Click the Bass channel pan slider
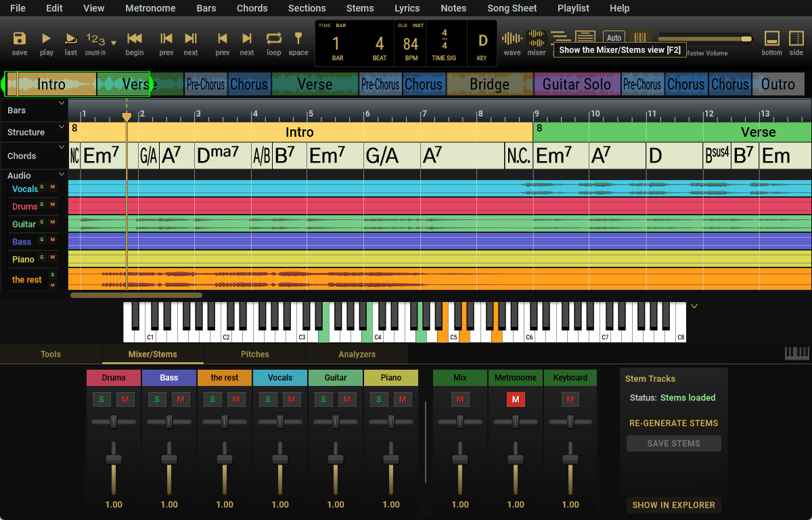812x520 pixels. point(169,422)
